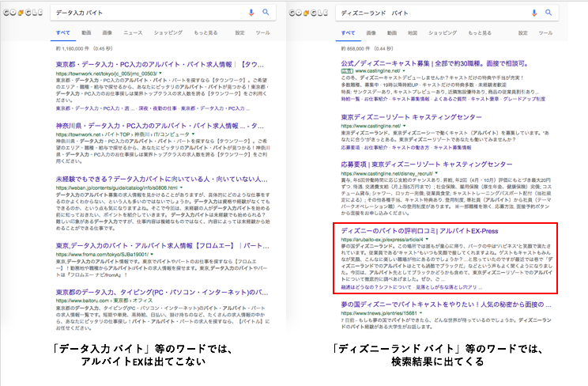Select ショッピング tab in left results window
This screenshot has height=386, width=588.
click(x=168, y=32)
